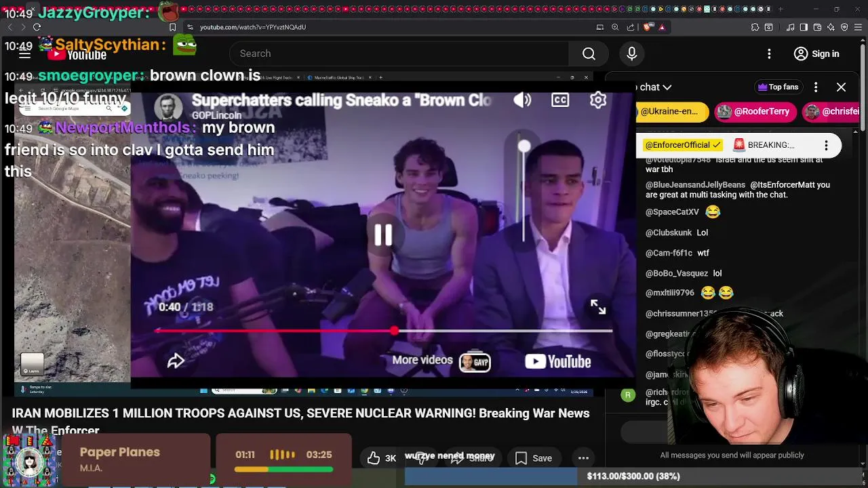Screen dimensions: 868x488
Task: Open the GAYP more-videos thumbnail
Action: click(475, 362)
